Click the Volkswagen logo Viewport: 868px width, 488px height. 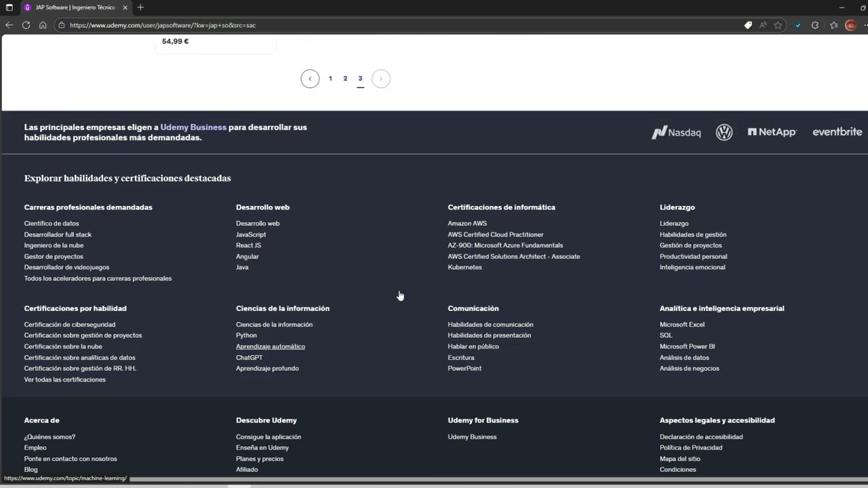coord(724,132)
